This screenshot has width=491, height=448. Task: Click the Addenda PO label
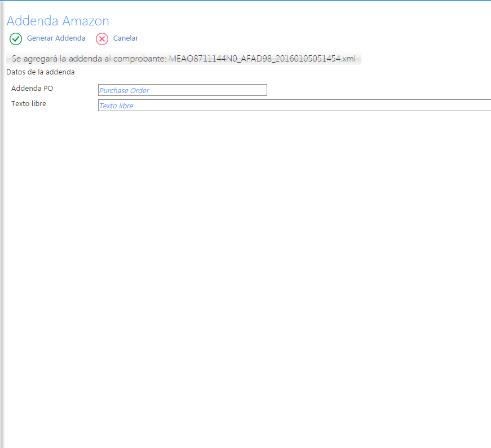click(32, 89)
